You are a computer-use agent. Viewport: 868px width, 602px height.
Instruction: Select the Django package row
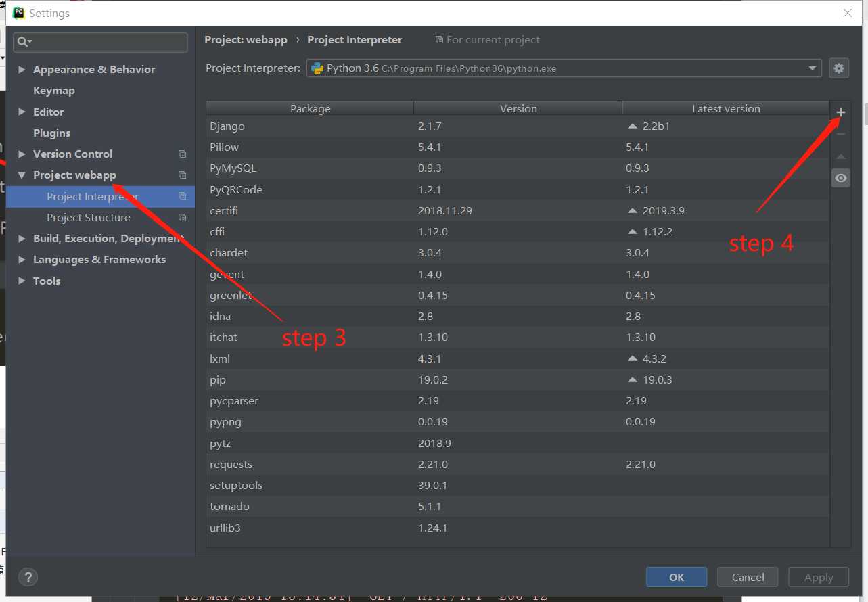(518, 126)
